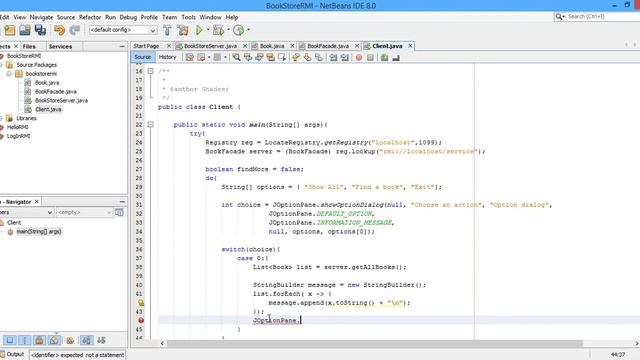The height and width of the screenshot is (360, 640).
Task: Click in the Search (Ctrl+I) field
Action: coord(603,17)
